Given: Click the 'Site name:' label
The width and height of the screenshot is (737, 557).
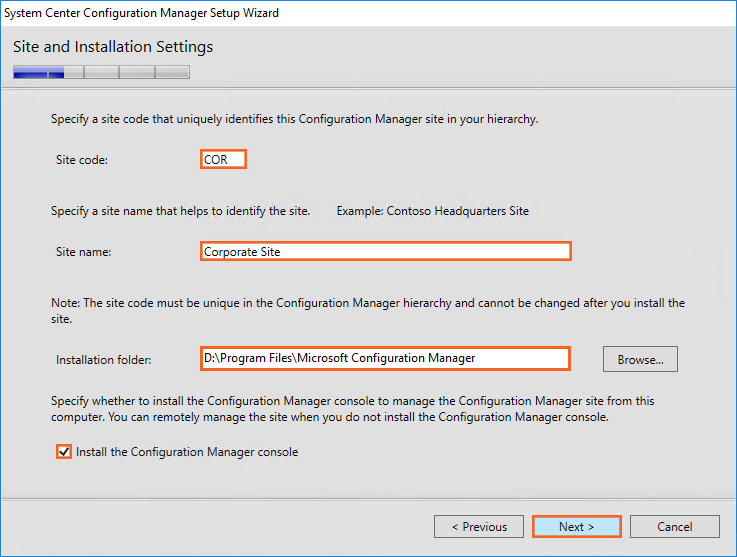Looking at the screenshot, I should point(84,252).
